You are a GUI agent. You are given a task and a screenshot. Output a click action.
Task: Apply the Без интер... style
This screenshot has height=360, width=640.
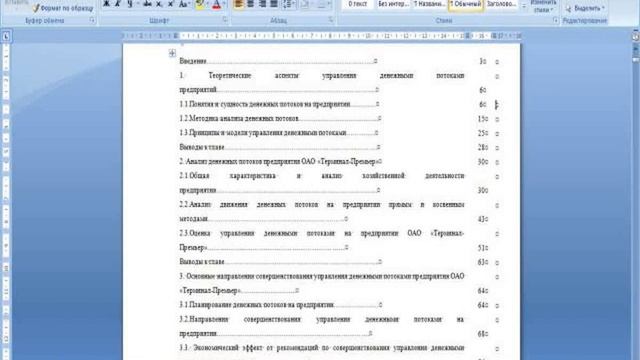coord(393,4)
